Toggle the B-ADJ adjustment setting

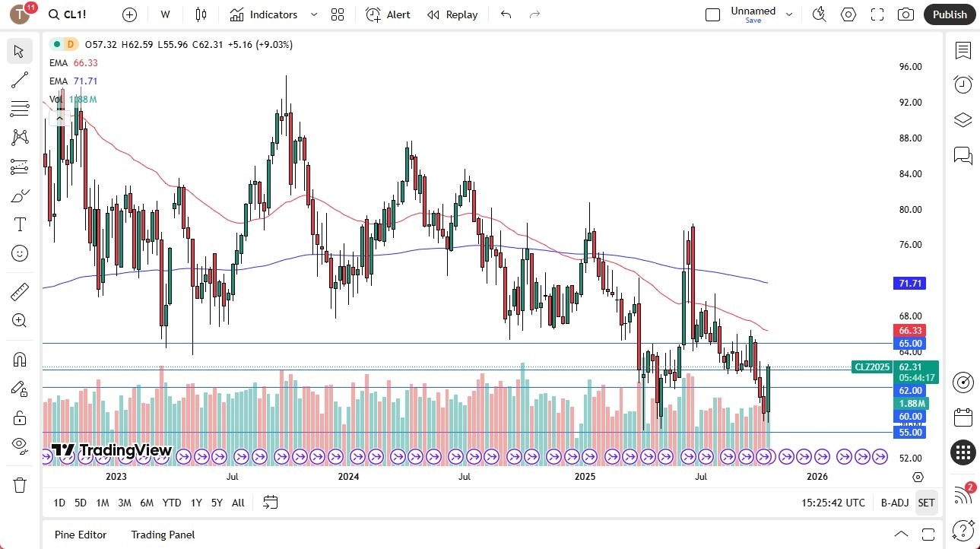[895, 503]
